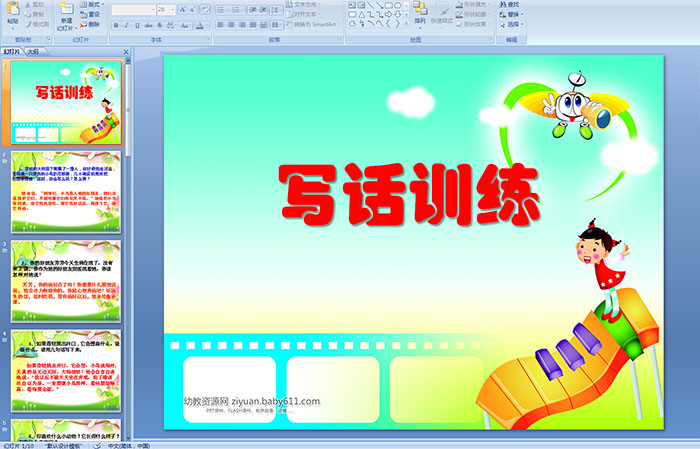The width and height of the screenshot is (700, 449).
Task: Toggle justify text alignment
Action: [x=252, y=25]
